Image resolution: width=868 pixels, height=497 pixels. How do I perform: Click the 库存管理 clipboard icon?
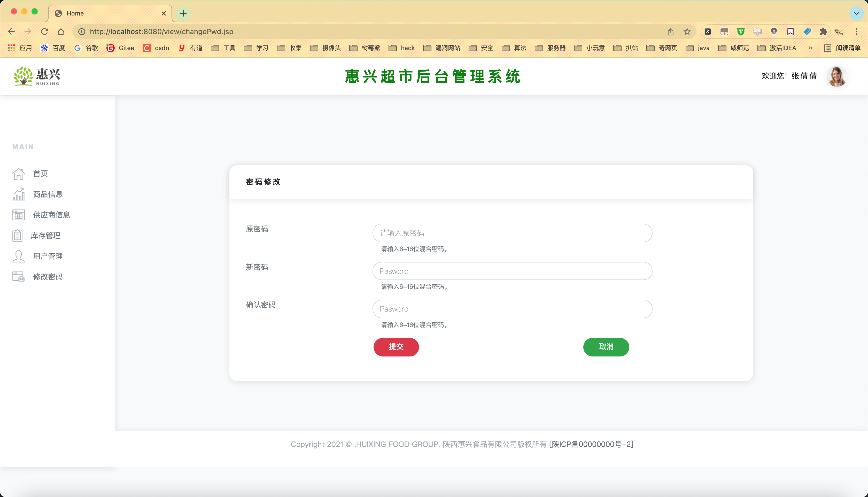pos(17,236)
